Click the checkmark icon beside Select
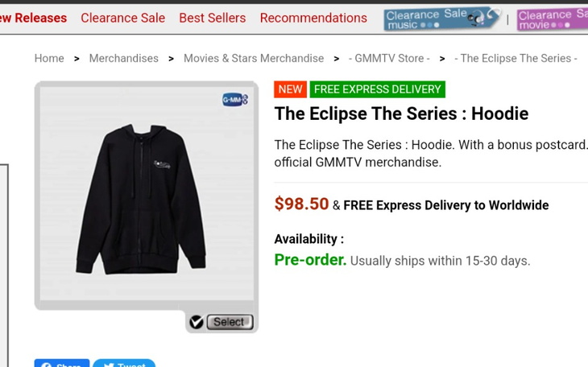 [196, 322]
